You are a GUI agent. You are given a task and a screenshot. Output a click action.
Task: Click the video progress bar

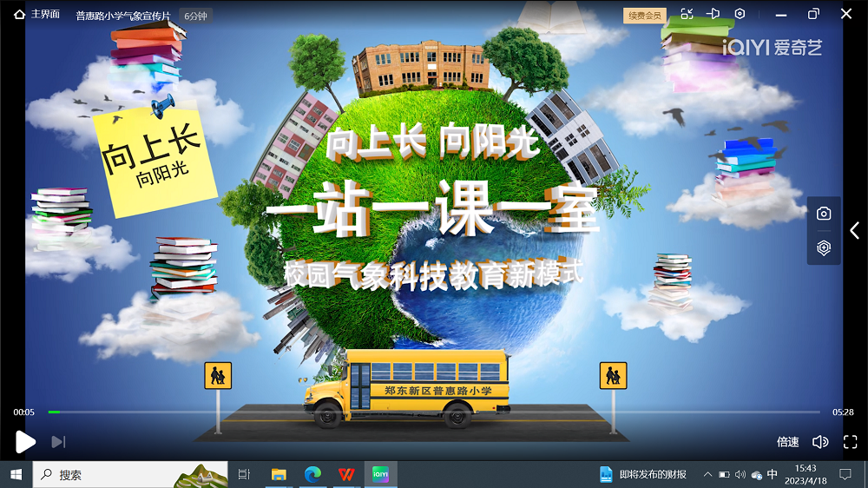[x=434, y=412]
